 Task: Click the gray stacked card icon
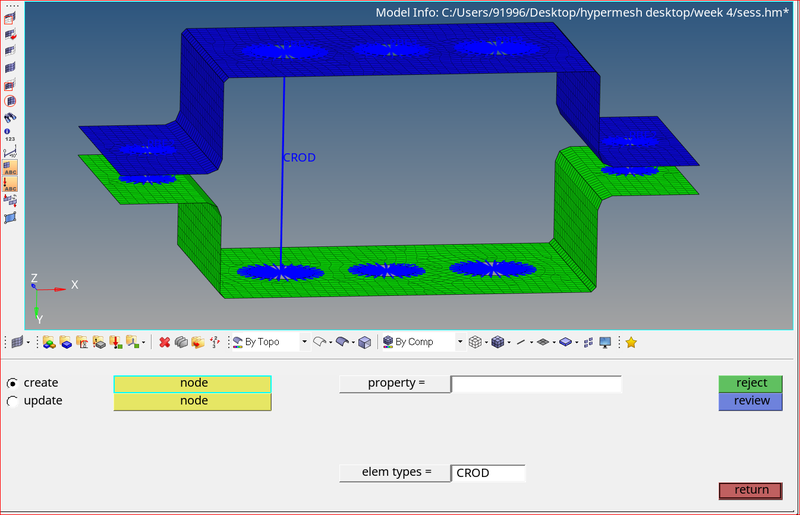coord(181,342)
